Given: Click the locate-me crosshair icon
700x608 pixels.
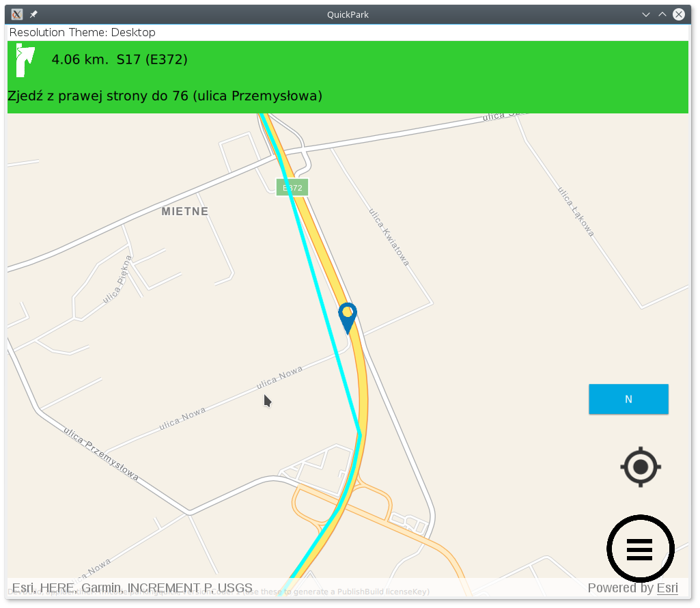Looking at the screenshot, I should click(641, 467).
